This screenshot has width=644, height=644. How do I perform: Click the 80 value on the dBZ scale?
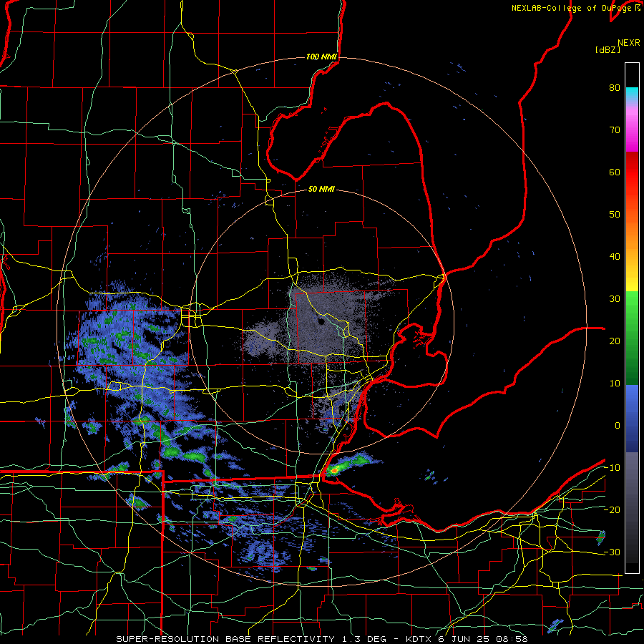coord(615,88)
